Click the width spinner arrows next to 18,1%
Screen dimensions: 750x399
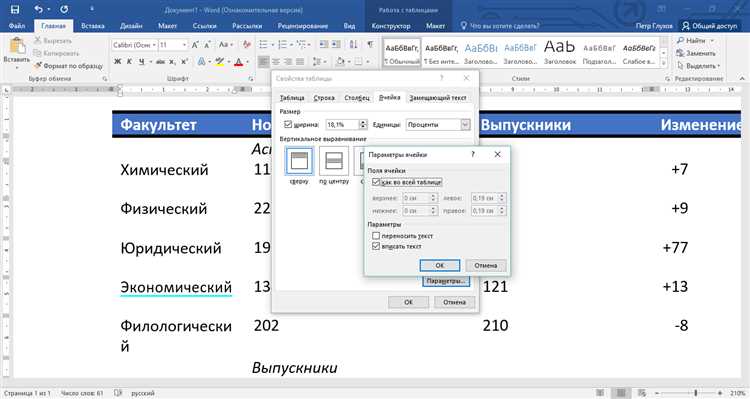(363, 124)
